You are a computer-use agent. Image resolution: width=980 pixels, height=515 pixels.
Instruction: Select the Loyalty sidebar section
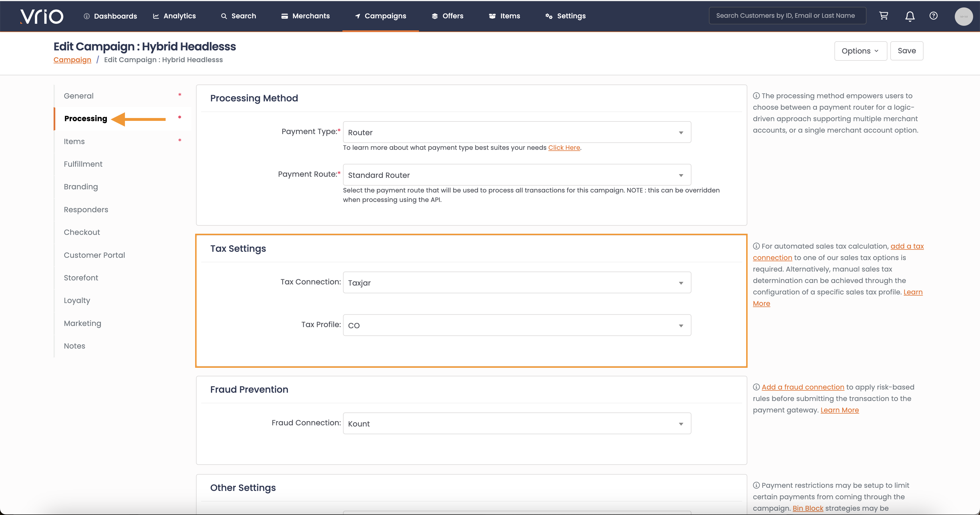(x=122, y=300)
